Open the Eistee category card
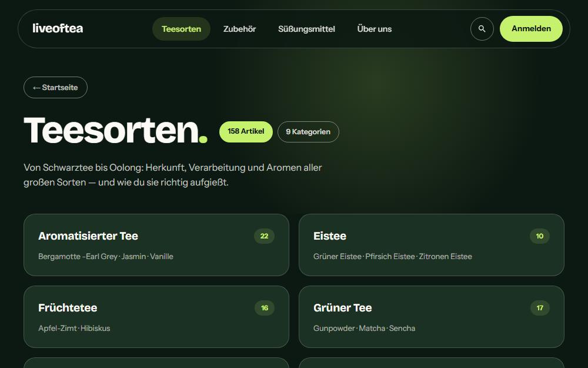Screen dimensions: 588x368 431,245
